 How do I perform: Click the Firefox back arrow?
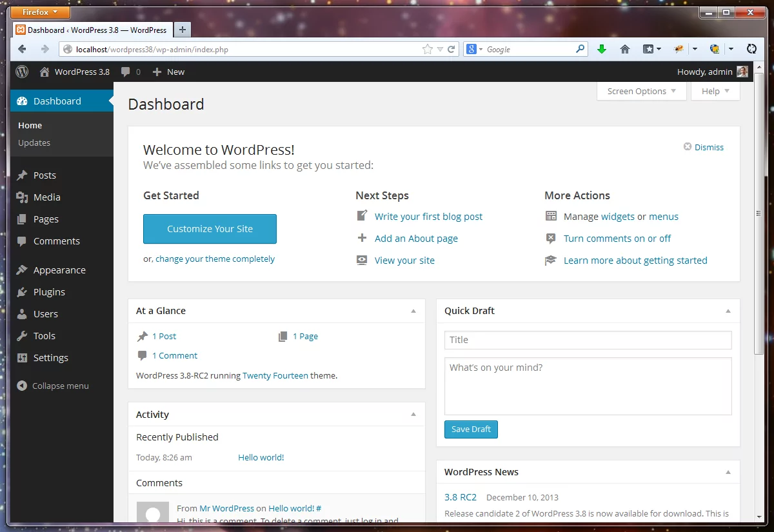[23, 49]
